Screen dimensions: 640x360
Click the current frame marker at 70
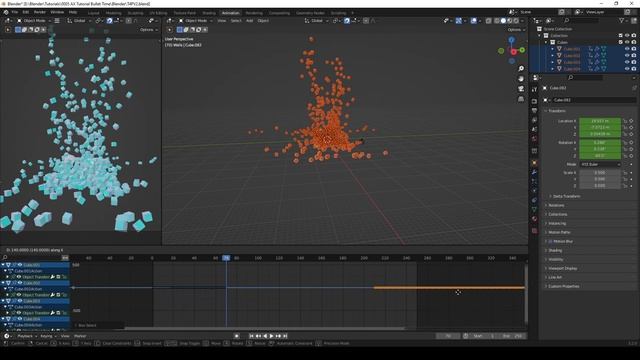click(x=226, y=258)
